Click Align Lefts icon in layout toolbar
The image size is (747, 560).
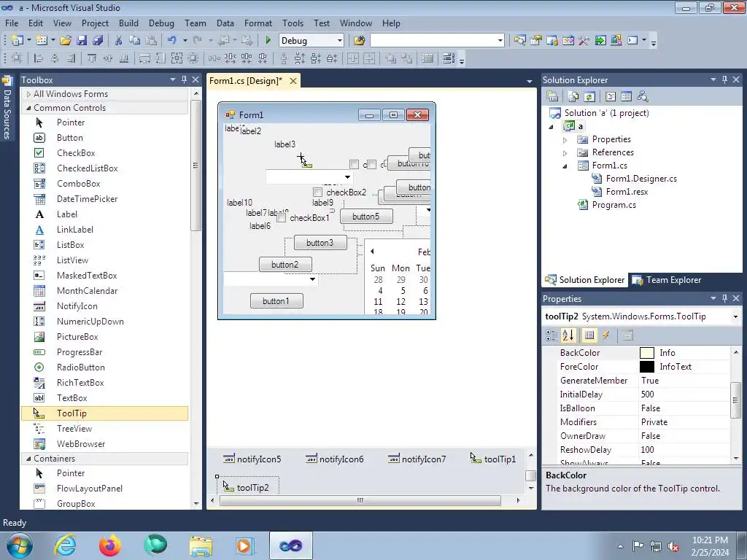(39, 58)
